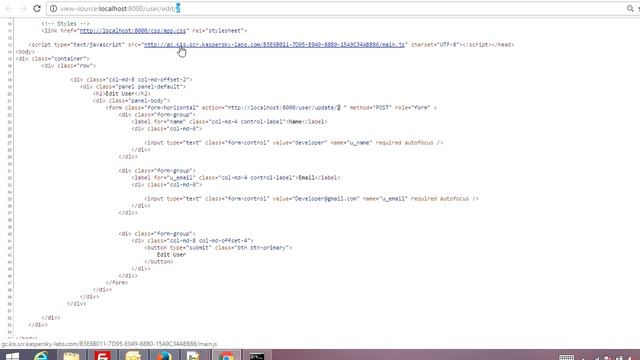Open the app.css stylesheet link
640x360 pixels.
(133, 31)
